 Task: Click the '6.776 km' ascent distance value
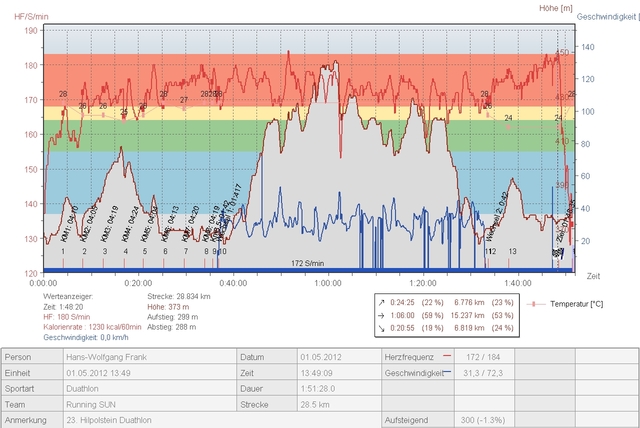tap(469, 303)
